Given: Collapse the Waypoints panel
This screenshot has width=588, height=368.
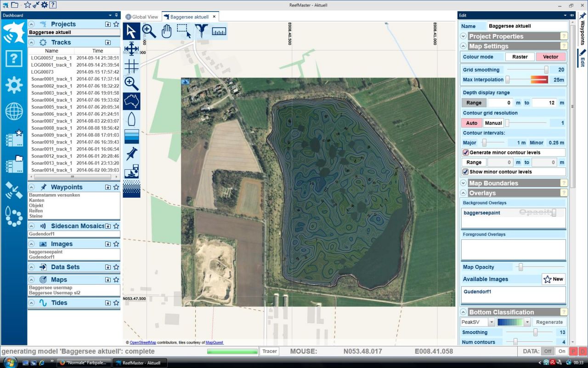Looking at the screenshot, I should coord(31,187).
